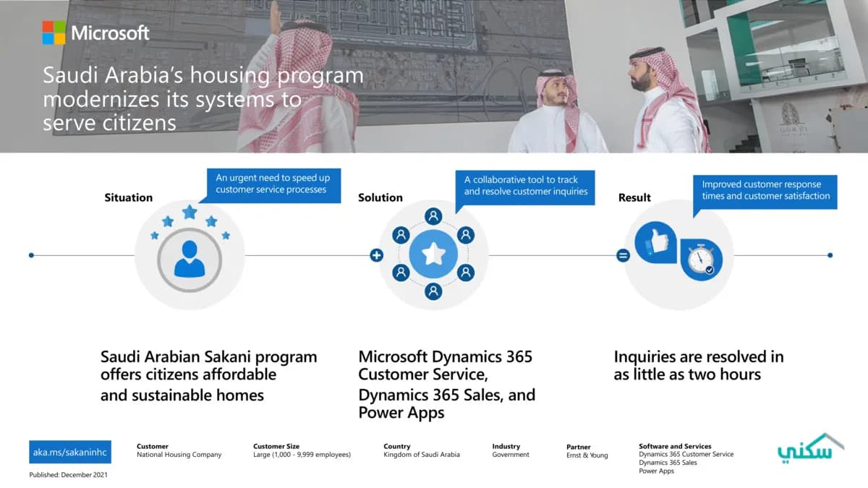This screenshot has height=488, width=868.
Task: Click the Solution heading
Action: [380, 197]
